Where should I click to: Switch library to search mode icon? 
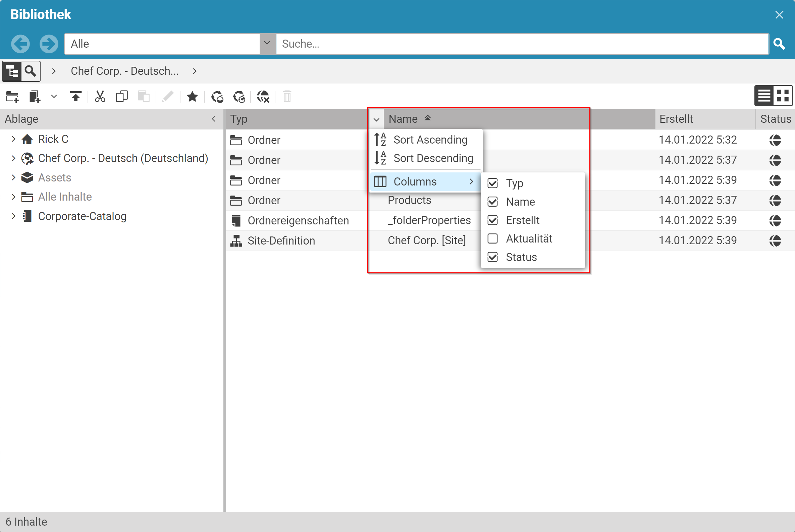pyautogui.click(x=31, y=71)
